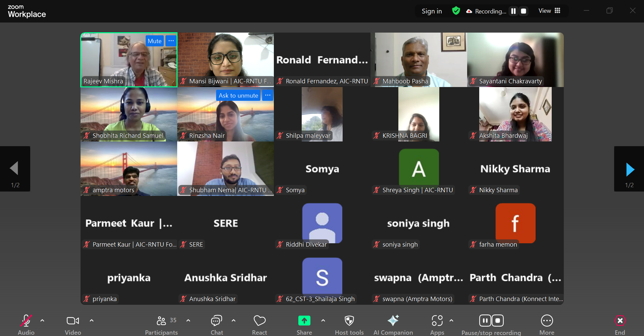
Task: Expand video options arrow beside Video
Action: point(92,321)
